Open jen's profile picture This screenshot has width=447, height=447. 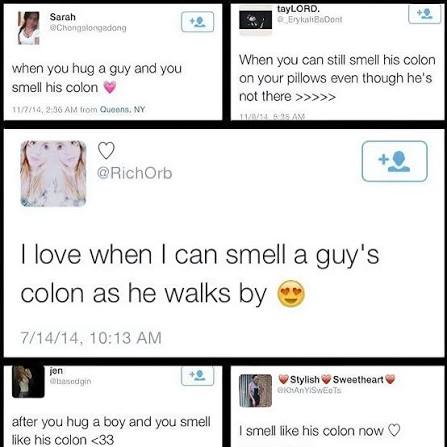[28, 382]
